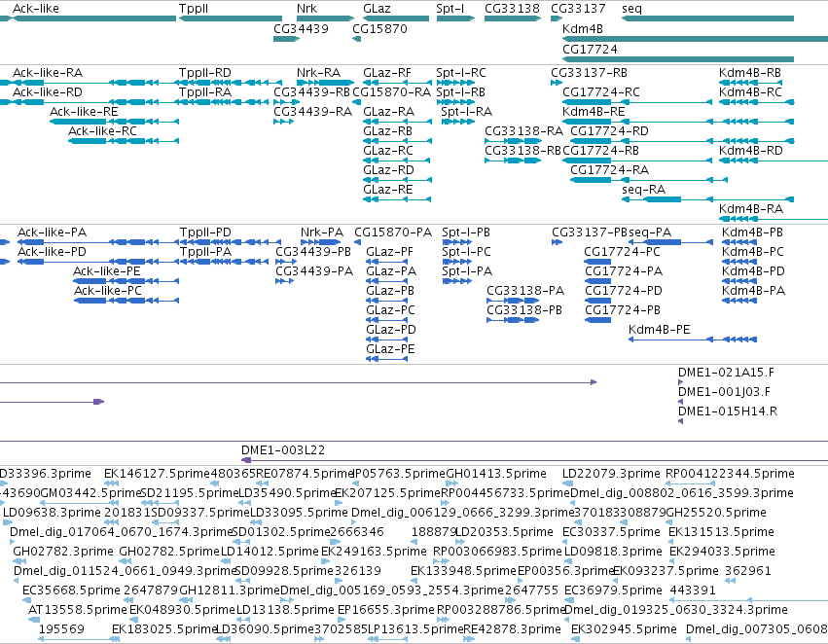The width and height of the screenshot is (828, 644).
Task: Select the GLaz gene label
Action: coord(377,9)
